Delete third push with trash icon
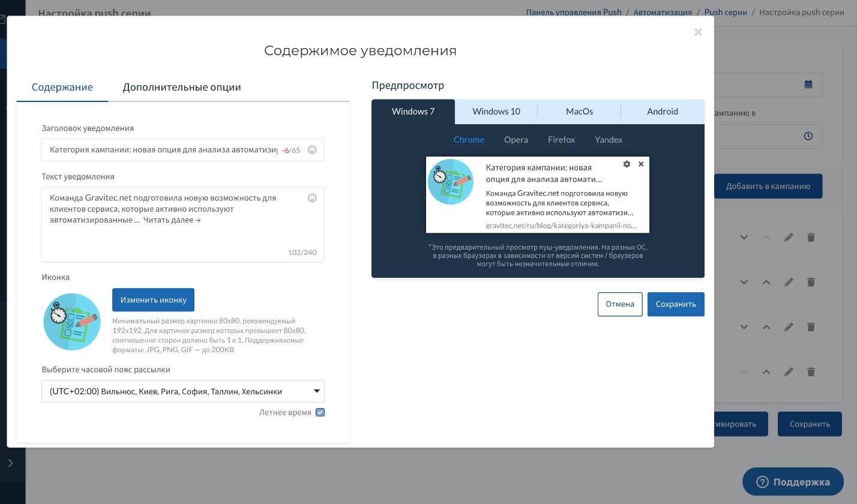 (x=811, y=327)
